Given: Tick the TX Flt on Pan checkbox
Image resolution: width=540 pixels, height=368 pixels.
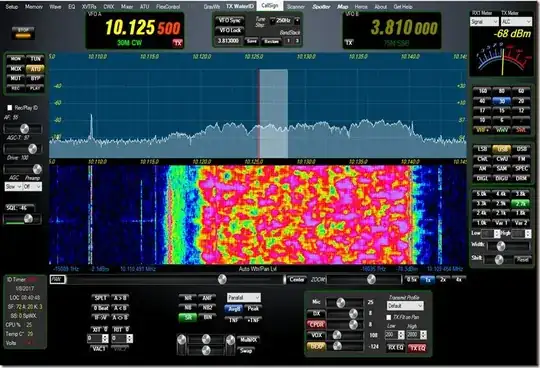Looking at the screenshot, I should 389,317.
